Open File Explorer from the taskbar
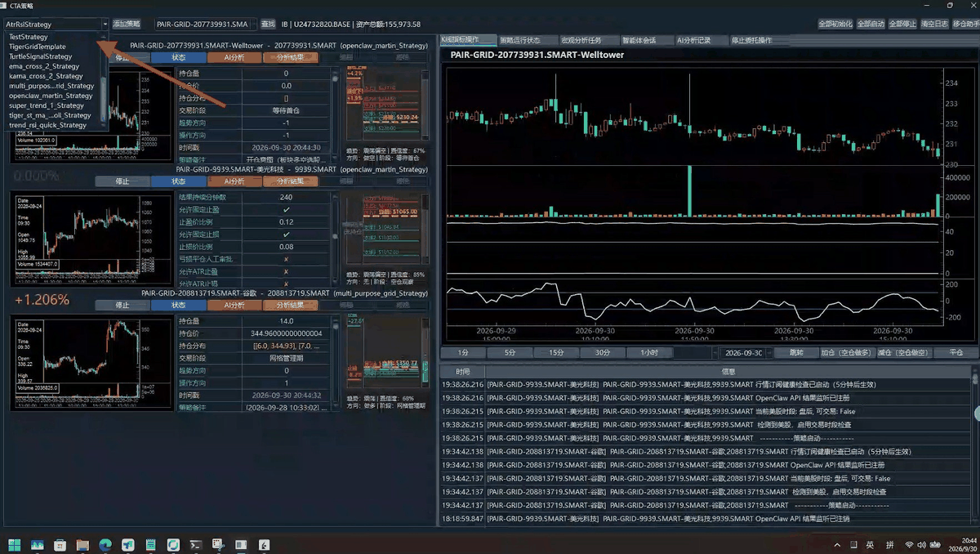The height and width of the screenshot is (554, 980). [x=82, y=544]
